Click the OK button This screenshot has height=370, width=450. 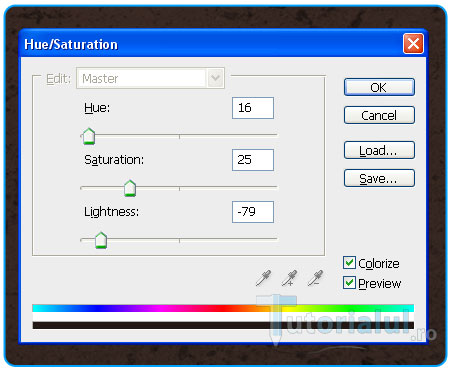pyautogui.click(x=379, y=87)
